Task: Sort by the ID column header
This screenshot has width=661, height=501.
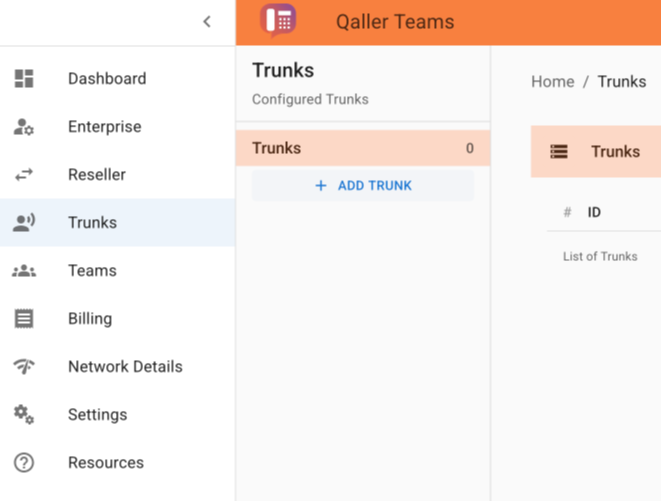Action: pos(594,212)
